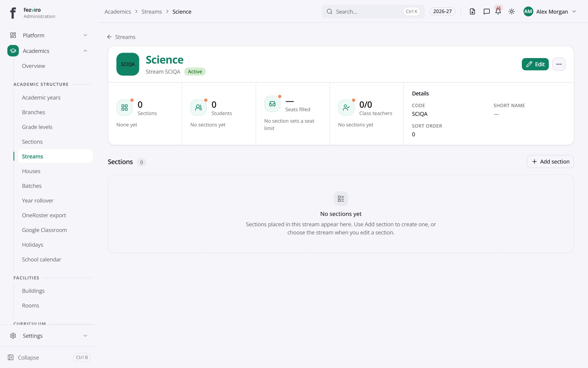Click the empty-state list icon
Image resolution: width=588 pixels, height=368 pixels.
341,198
